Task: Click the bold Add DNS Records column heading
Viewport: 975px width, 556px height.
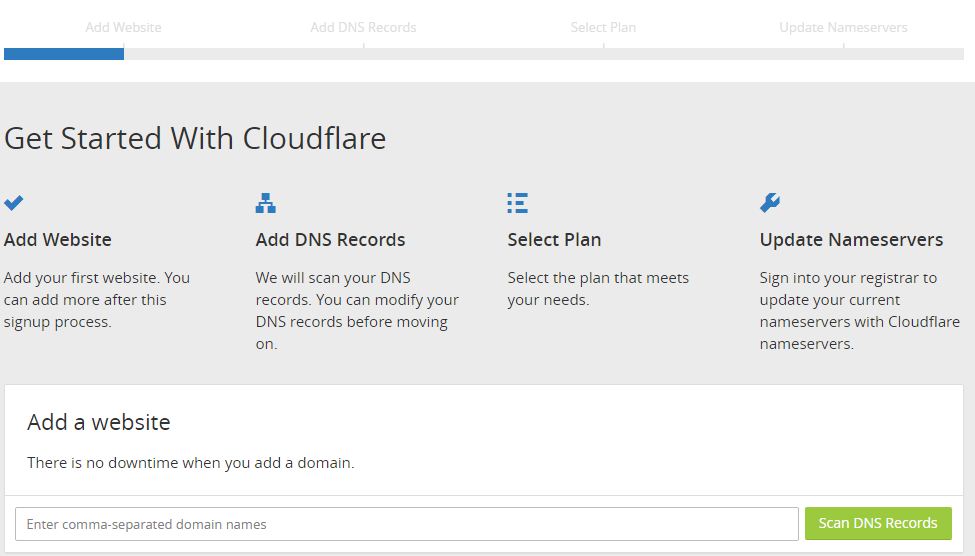Action: (x=330, y=240)
